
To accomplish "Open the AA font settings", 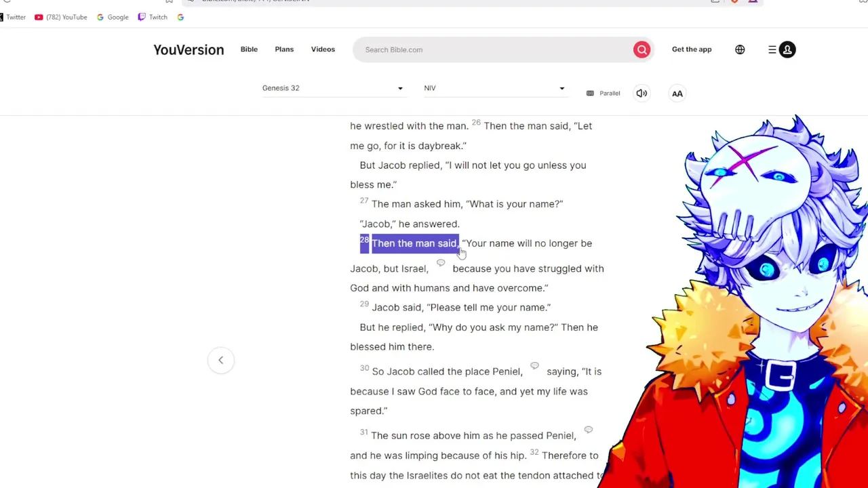I will coord(677,94).
